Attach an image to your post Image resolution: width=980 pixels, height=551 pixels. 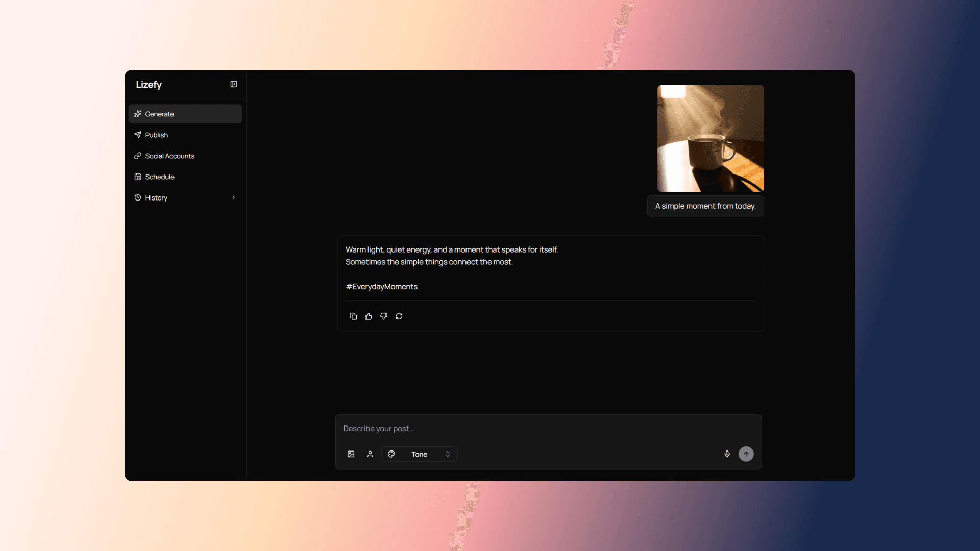click(x=350, y=454)
